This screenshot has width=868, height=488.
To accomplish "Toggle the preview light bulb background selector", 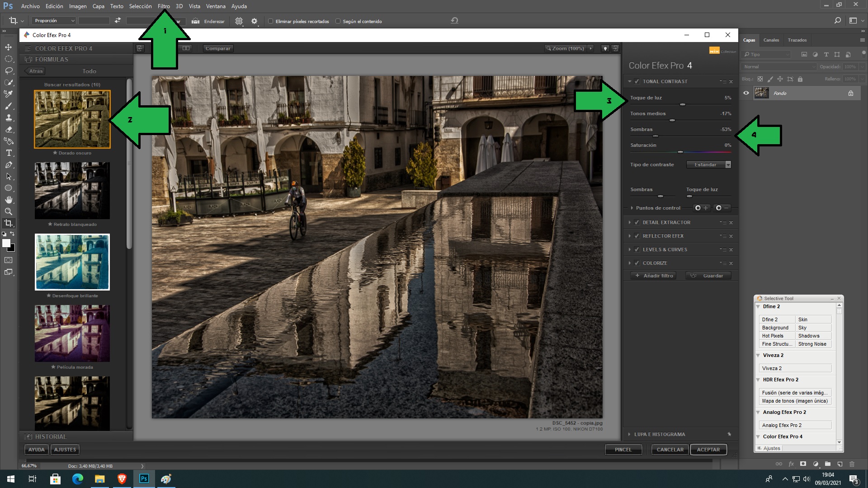I will pyautogui.click(x=605, y=48).
